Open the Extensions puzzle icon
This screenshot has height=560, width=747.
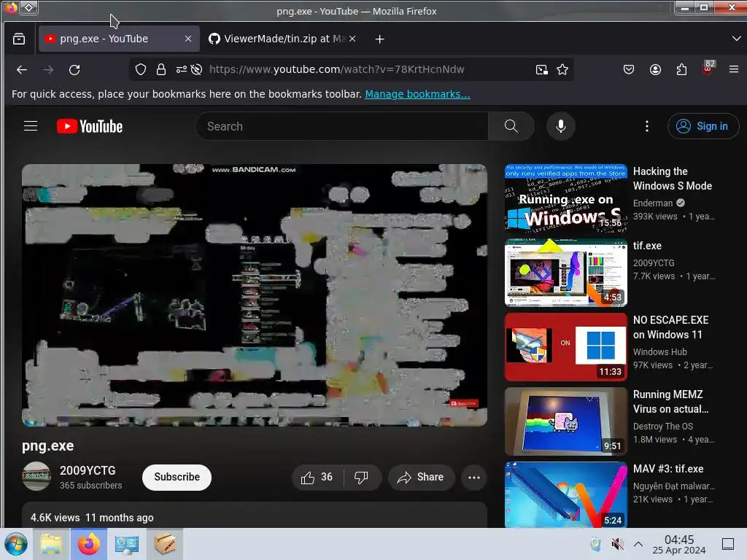(x=682, y=69)
